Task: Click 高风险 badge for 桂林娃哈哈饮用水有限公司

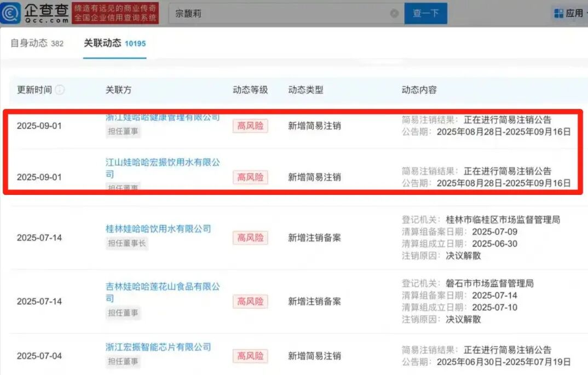Action: [x=250, y=238]
